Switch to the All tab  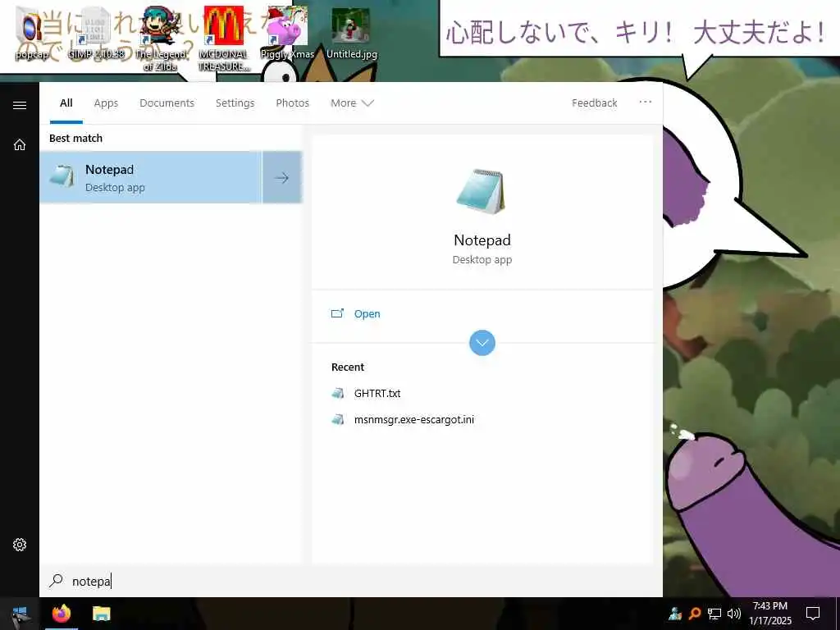click(x=66, y=103)
